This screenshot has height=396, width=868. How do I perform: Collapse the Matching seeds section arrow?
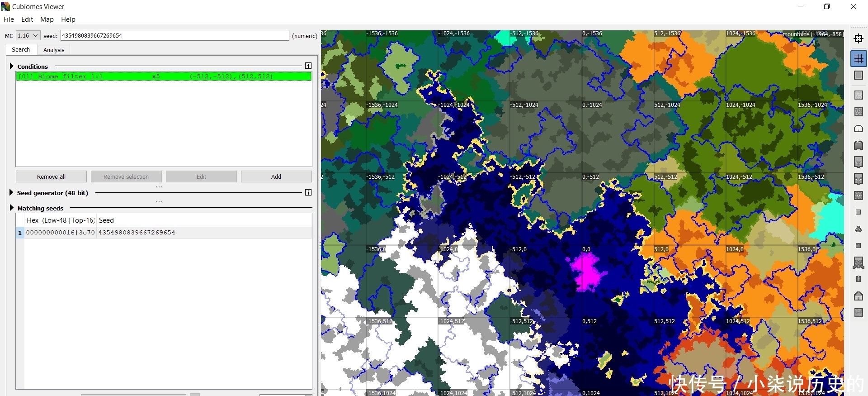(x=12, y=208)
